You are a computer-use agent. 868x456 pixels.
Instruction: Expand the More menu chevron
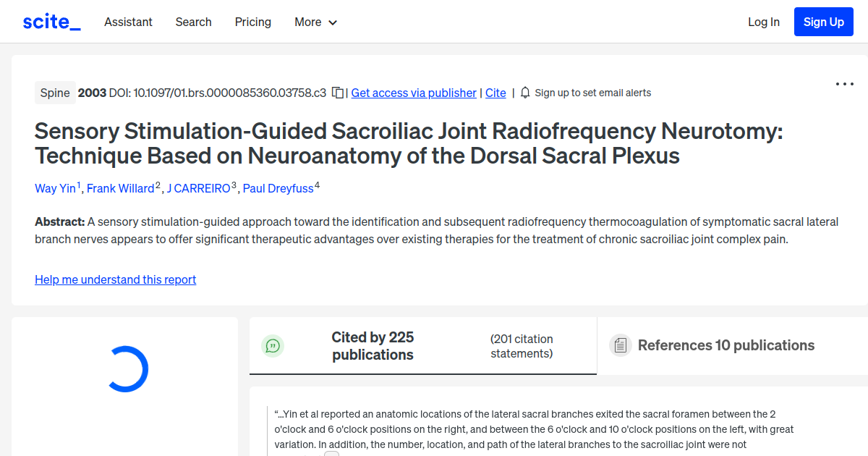pyautogui.click(x=333, y=22)
